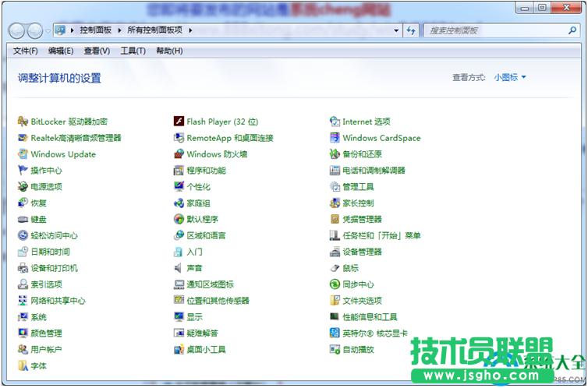Viewport: 588px width, 388px height.
Task: Click the Windows Update icon
Action: pyautogui.click(x=23, y=154)
